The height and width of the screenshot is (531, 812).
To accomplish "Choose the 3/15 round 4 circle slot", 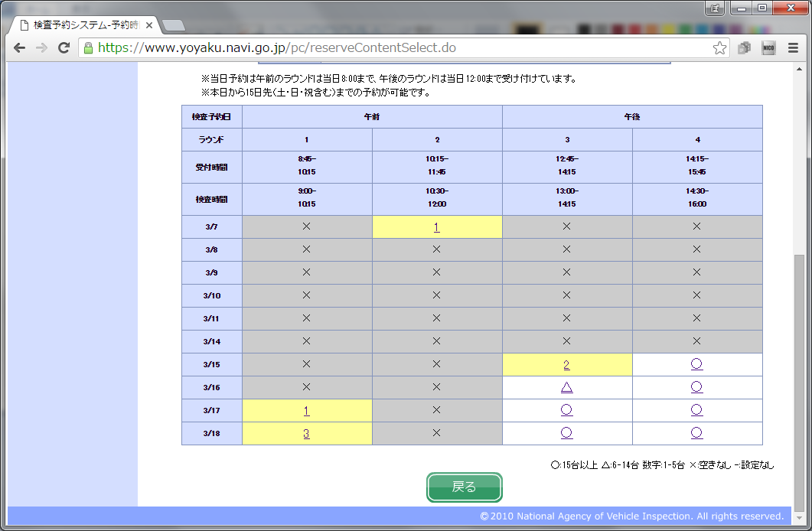I will (696, 365).
